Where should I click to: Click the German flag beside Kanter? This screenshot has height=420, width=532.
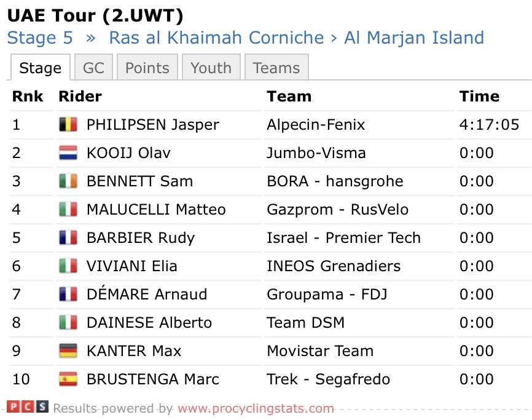68,351
